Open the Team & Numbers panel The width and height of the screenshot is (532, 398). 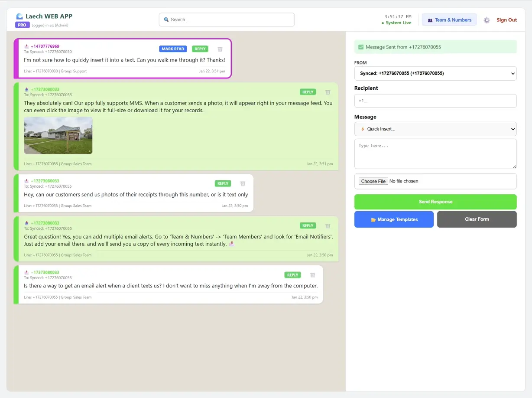449,20
